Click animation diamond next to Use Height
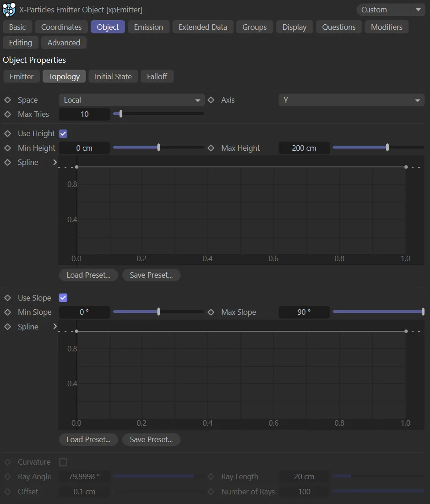 tap(7, 133)
